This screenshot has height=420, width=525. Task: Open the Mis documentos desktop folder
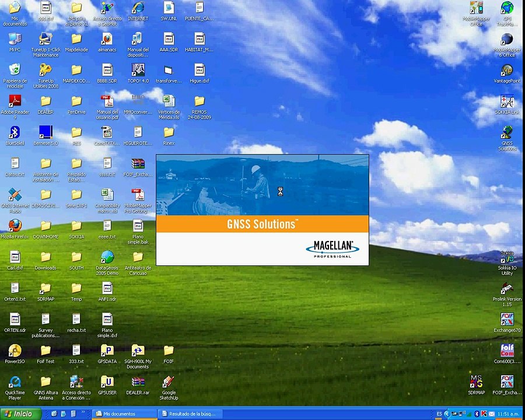[15, 8]
